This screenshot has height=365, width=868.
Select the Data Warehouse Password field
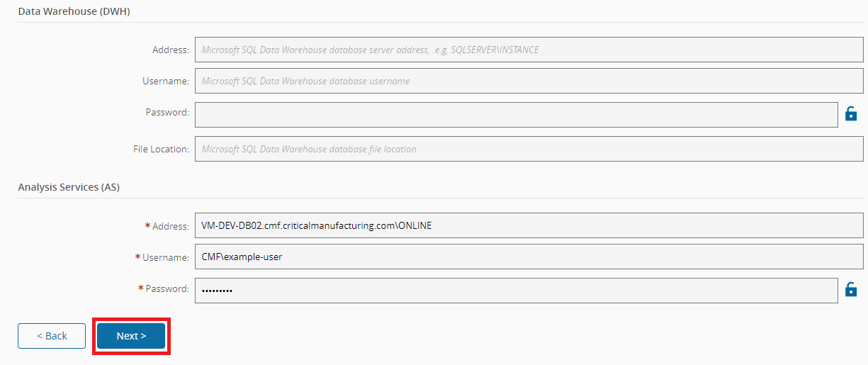tap(516, 115)
